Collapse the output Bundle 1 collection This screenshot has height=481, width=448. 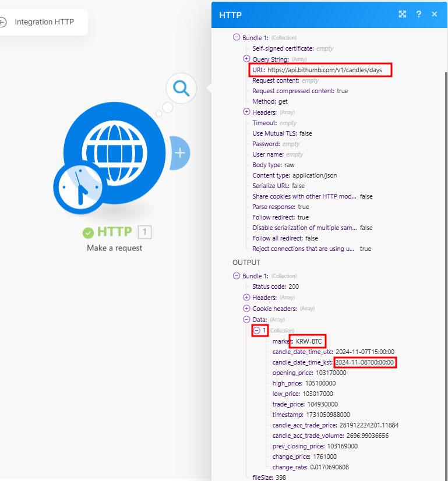click(236, 275)
